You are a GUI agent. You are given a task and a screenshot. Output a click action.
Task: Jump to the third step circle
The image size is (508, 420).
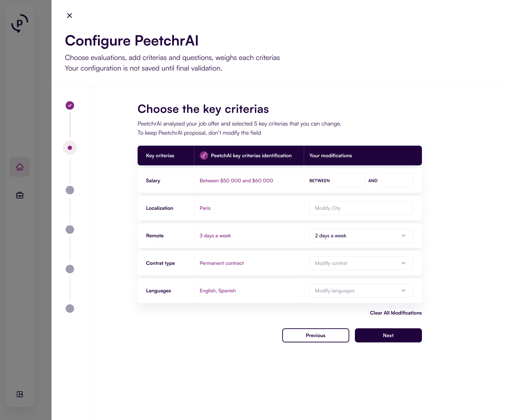coord(70,190)
